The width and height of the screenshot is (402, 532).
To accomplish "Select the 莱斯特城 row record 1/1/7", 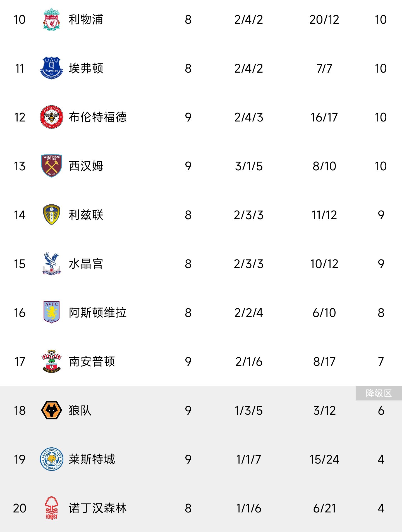I will pos(248,459).
